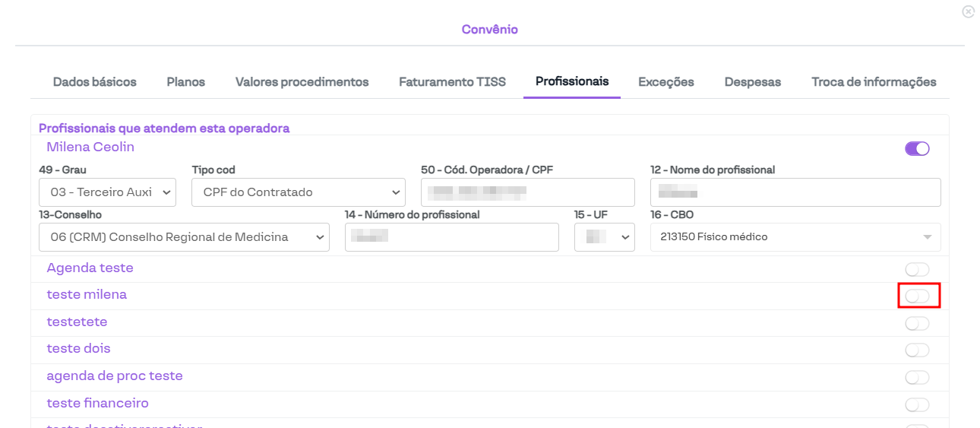Enable the teste financeiro toggle
This screenshot has height=428, width=980.
(917, 405)
